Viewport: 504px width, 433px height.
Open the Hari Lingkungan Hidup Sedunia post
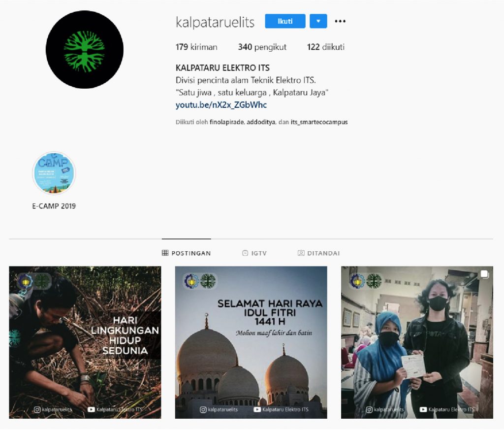85,342
